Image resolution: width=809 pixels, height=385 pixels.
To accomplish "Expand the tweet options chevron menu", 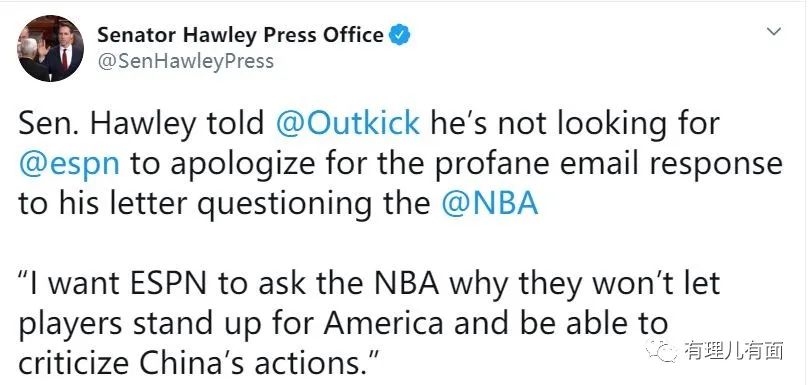I will pos(773,32).
